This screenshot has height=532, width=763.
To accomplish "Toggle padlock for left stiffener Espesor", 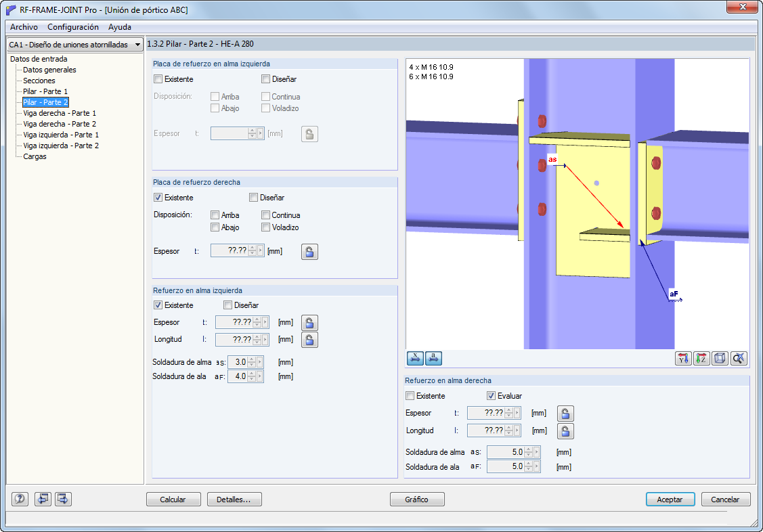I will [x=309, y=323].
